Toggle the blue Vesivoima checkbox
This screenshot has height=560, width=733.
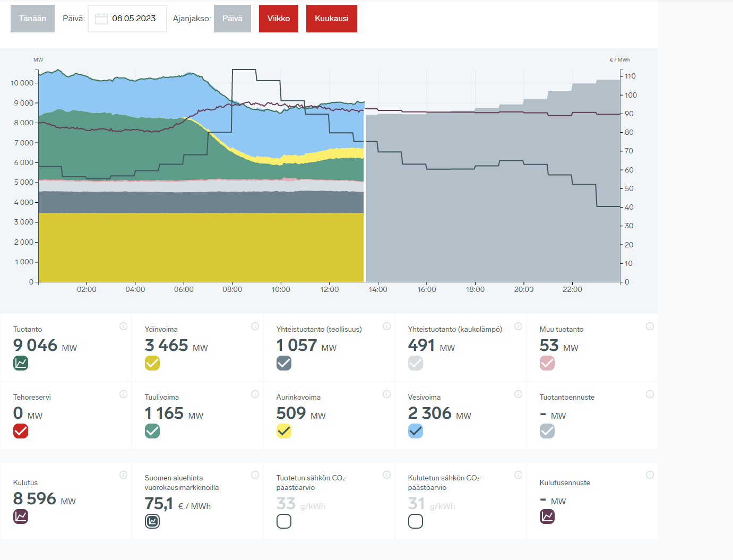point(416,431)
